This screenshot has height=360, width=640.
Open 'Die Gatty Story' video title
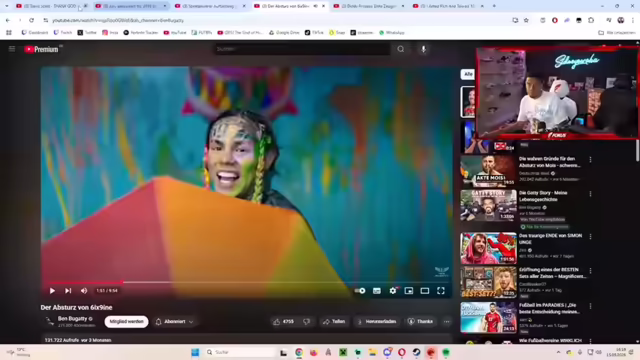click(543, 196)
